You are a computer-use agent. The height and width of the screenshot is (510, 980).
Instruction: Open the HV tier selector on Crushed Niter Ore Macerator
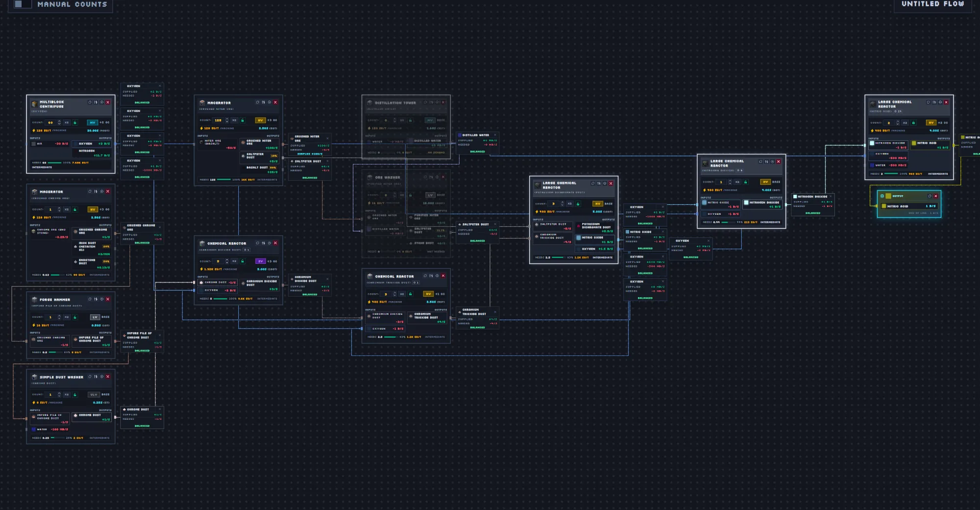click(x=260, y=120)
